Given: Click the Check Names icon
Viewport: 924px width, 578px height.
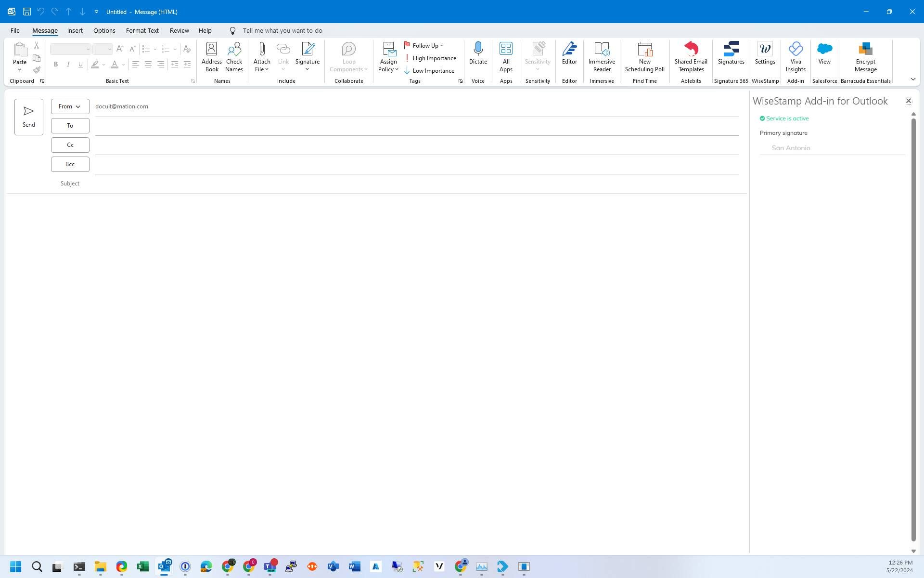Looking at the screenshot, I should point(234,57).
